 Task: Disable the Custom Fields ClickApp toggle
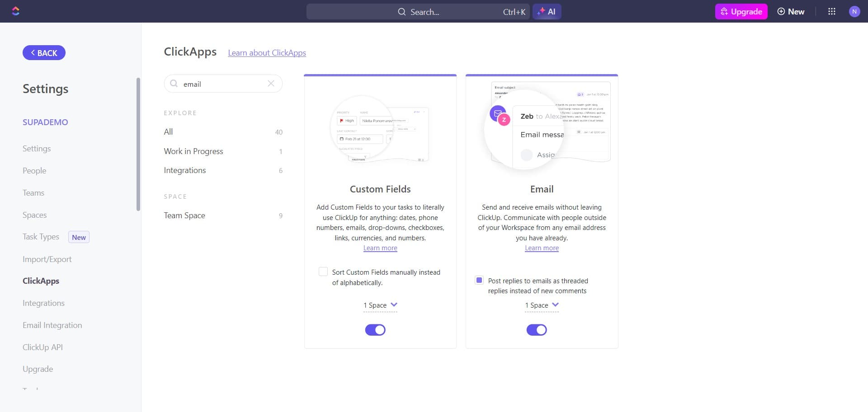[375, 330]
